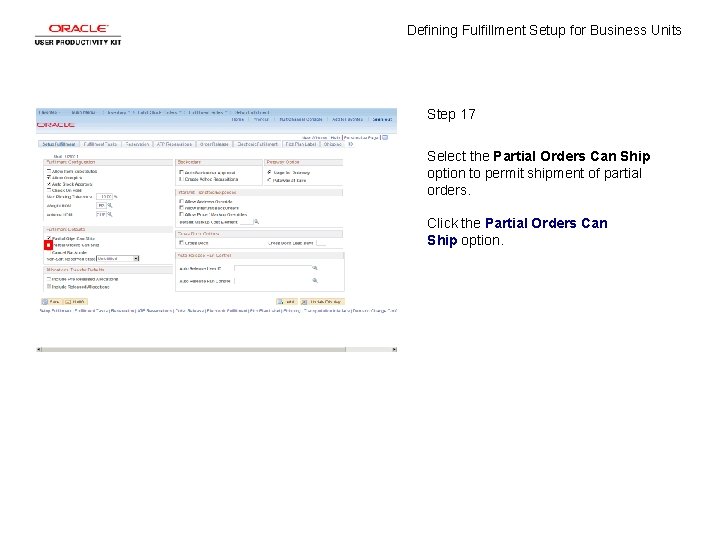This screenshot has width=720, height=540.
Task: Click the Max Picking Tolerance input field
Action: [x=104, y=197]
